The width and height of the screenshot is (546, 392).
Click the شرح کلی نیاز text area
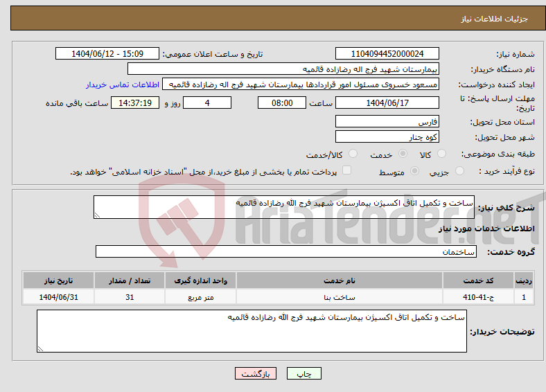pyautogui.click(x=284, y=207)
